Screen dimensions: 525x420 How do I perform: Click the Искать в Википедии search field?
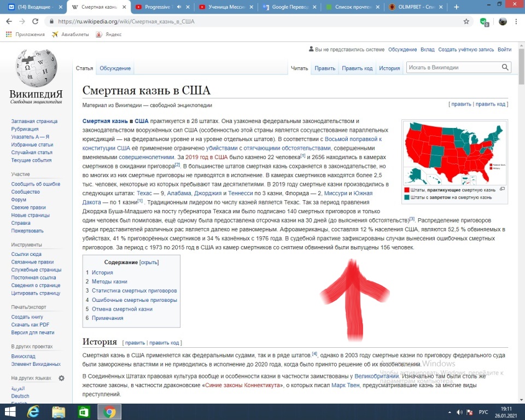coord(454,67)
